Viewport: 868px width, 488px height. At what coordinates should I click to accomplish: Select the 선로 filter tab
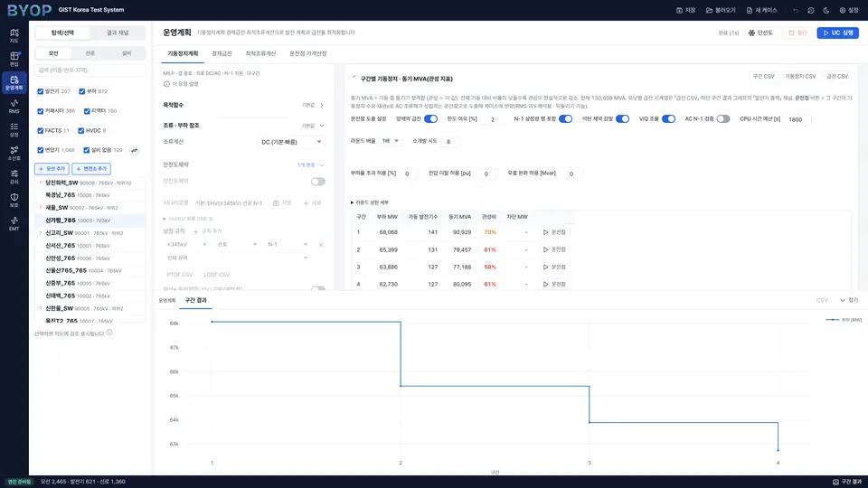[90, 53]
